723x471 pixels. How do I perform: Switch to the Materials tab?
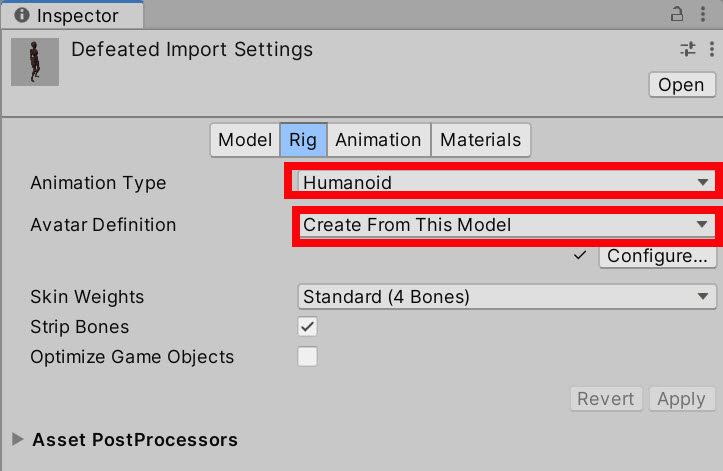click(480, 140)
